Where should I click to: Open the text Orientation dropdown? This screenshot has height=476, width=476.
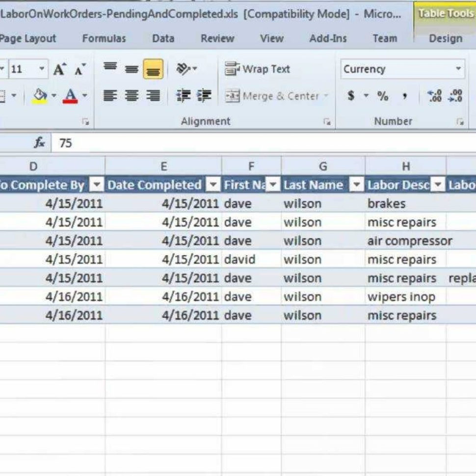(x=185, y=69)
